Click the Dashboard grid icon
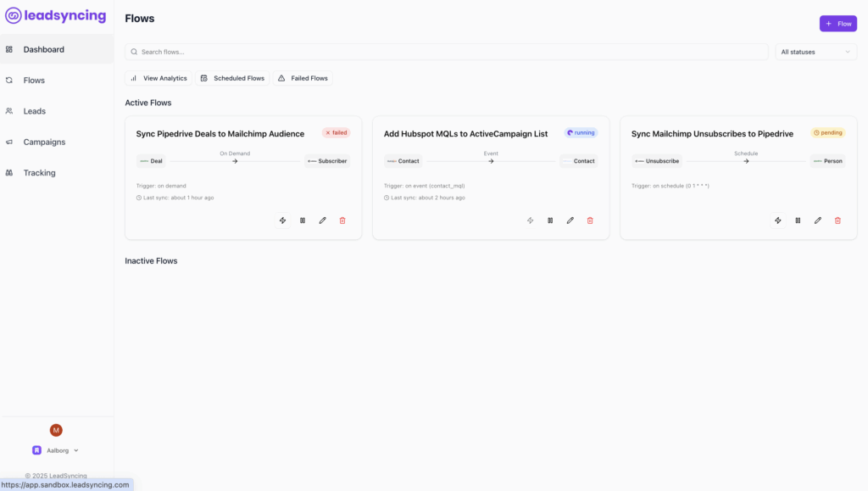This screenshot has width=868, height=491. click(9, 49)
